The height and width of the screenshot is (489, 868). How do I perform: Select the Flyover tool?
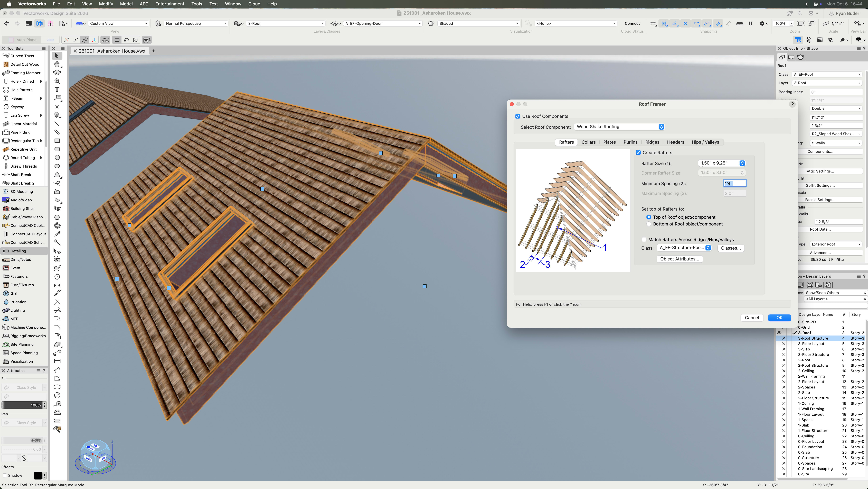click(57, 73)
